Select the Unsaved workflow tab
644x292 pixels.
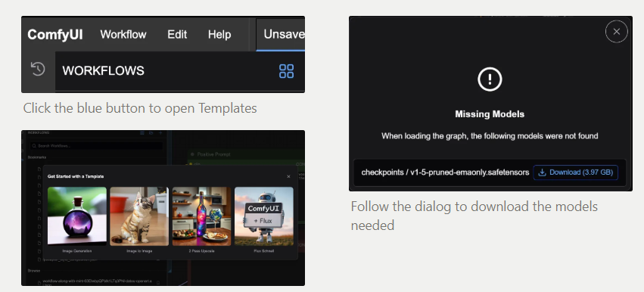[281, 35]
